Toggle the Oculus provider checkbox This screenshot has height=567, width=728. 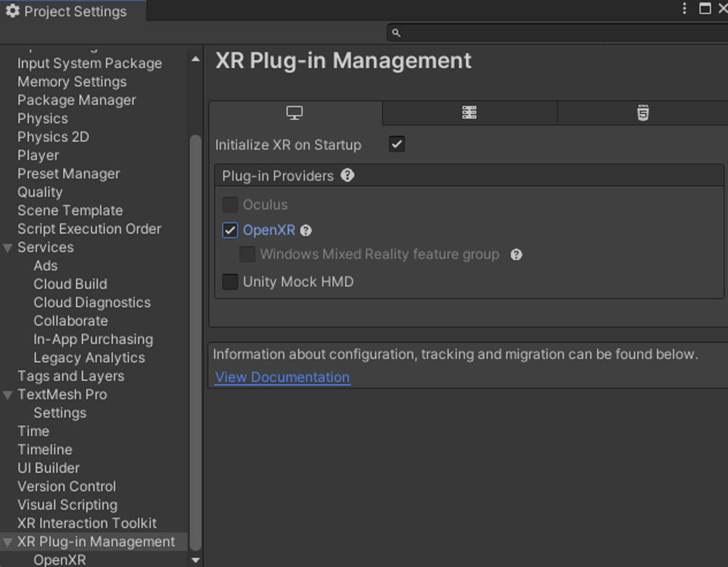230,205
